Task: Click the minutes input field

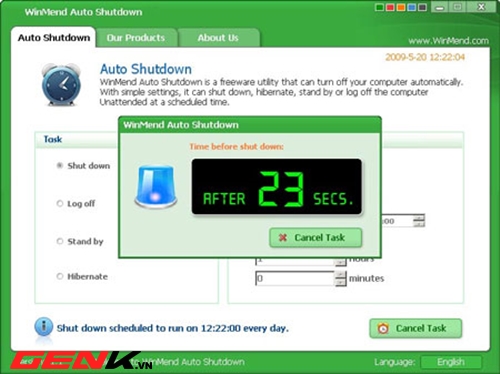Action: click(295, 278)
